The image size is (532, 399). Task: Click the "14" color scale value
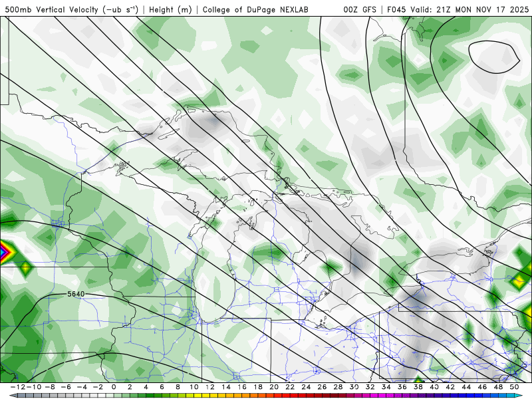226,387
